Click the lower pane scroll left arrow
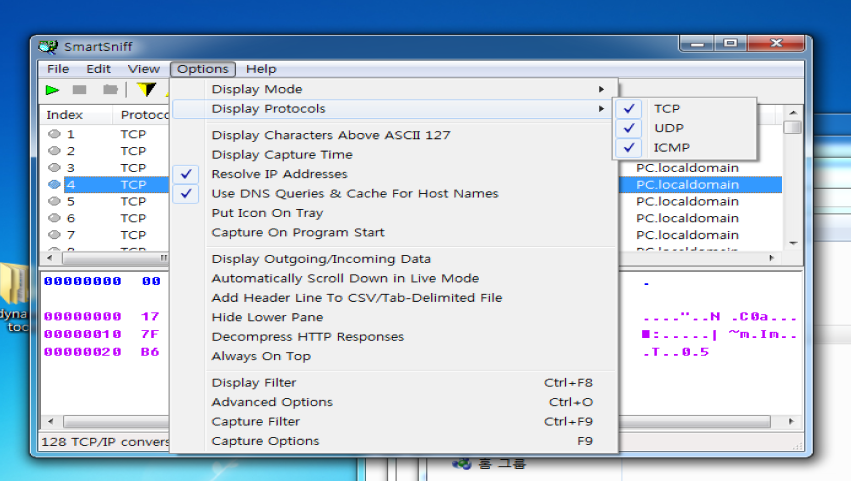This screenshot has height=481, width=851. (50, 421)
